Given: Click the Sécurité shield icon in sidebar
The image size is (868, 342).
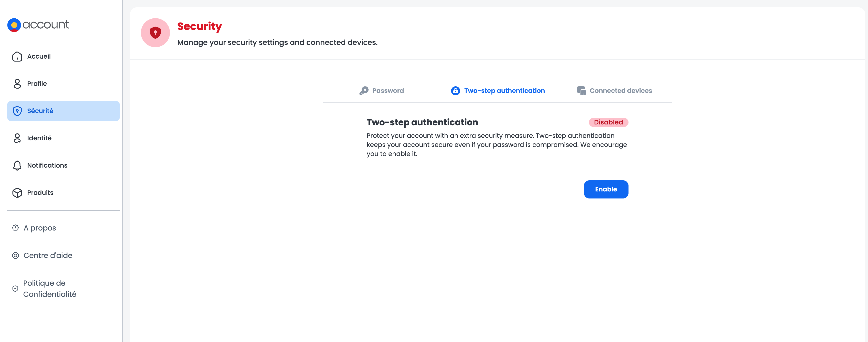Looking at the screenshot, I should click(x=17, y=111).
